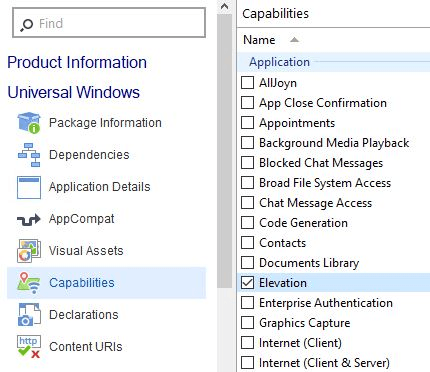430x372 pixels.
Task: Select the AppCompat page
Action: (82, 219)
